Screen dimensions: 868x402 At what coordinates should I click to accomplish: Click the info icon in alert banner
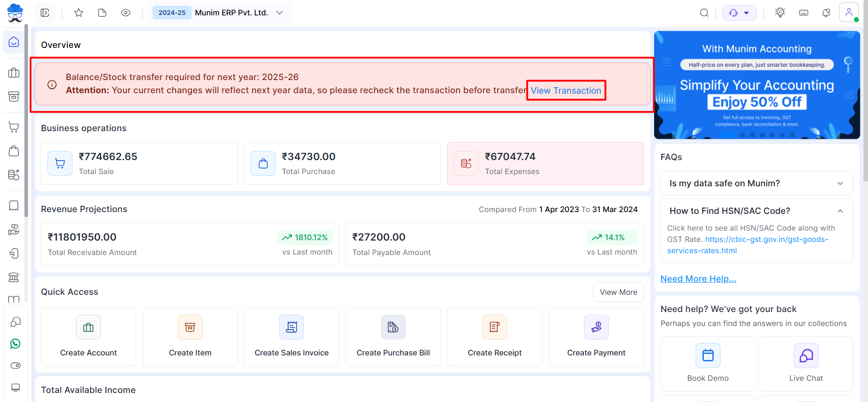[x=52, y=85]
